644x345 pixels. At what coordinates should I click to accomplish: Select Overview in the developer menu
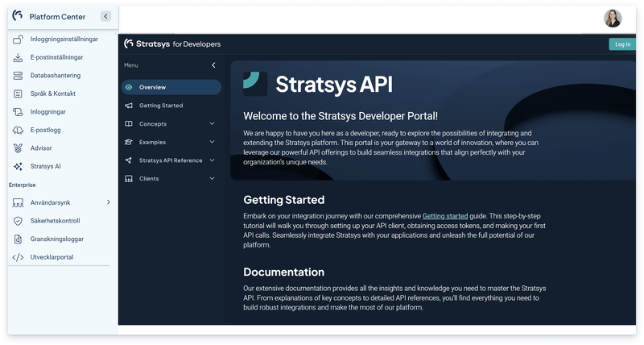coord(152,87)
